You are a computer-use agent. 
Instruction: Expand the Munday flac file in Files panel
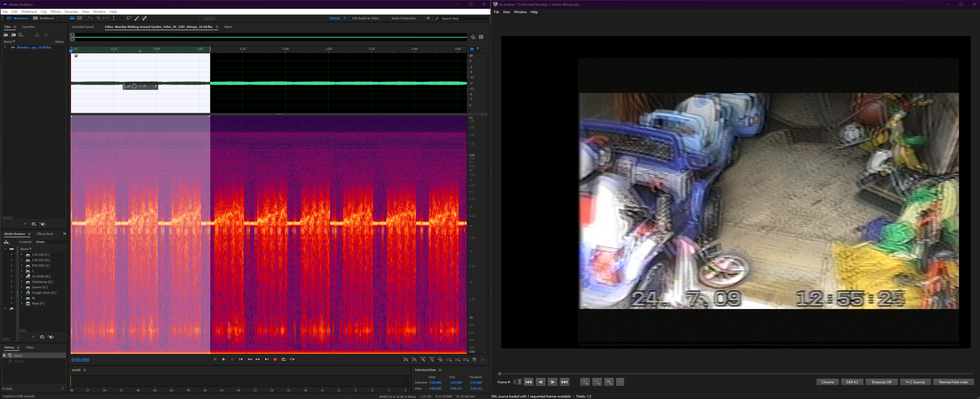point(5,47)
